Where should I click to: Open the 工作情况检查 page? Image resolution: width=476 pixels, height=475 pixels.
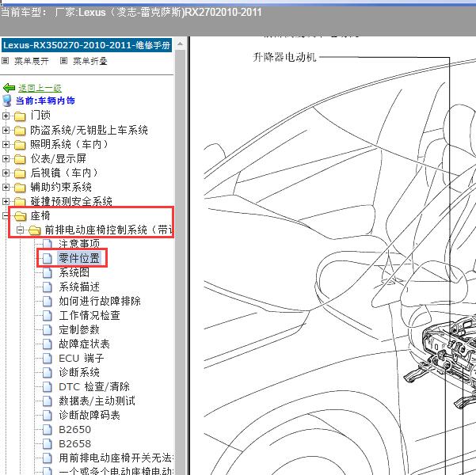[x=89, y=315]
